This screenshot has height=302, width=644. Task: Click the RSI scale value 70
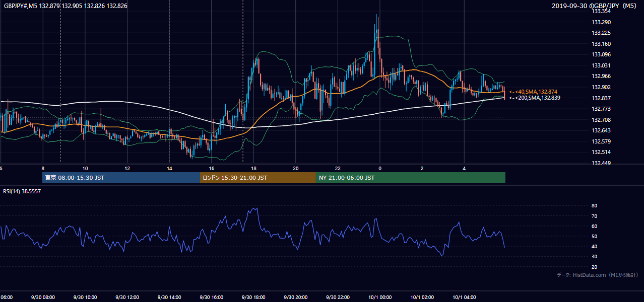(x=595, y=216)
